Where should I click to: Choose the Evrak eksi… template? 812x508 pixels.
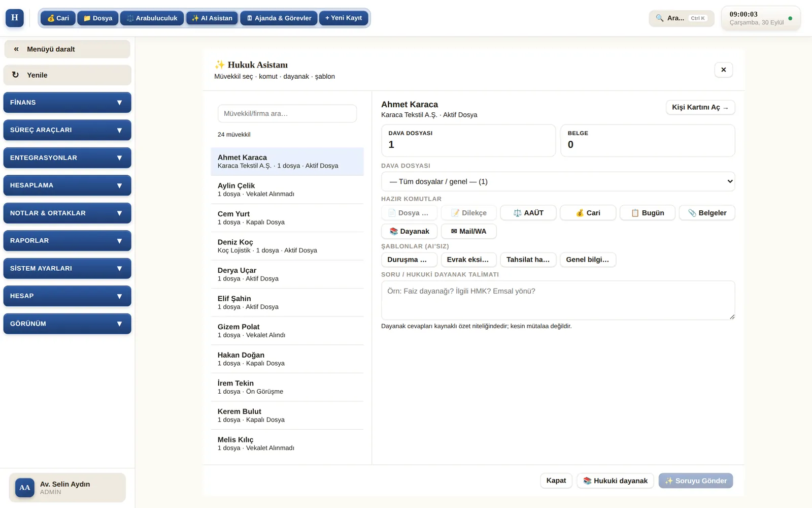click(468, 260)
